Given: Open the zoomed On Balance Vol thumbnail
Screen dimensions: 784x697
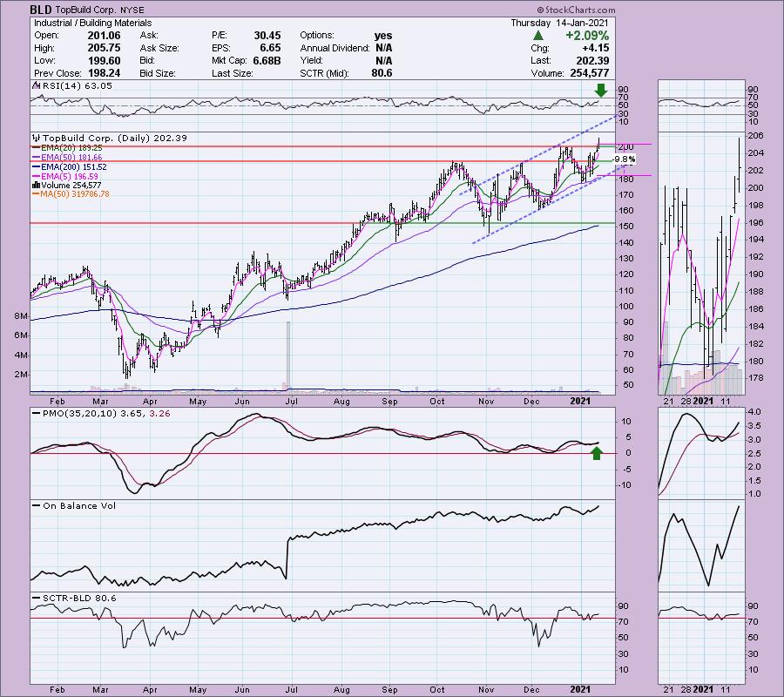Looking at the screenshot, I should 701,545.
